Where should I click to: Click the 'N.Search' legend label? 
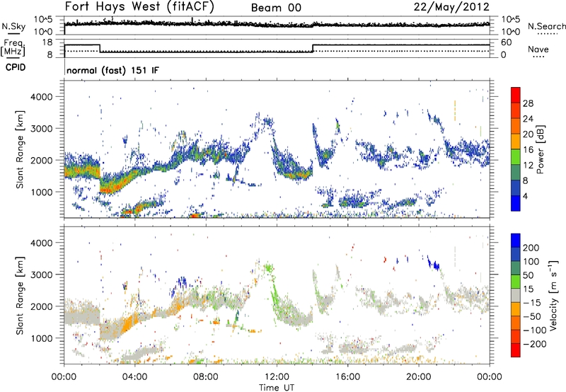tap(547, 26)
